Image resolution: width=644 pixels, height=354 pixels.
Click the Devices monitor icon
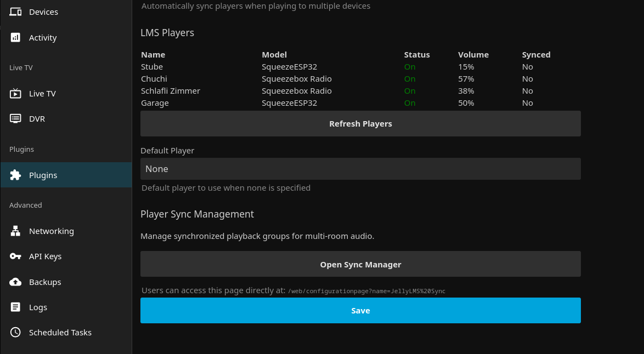coord(15,12)
